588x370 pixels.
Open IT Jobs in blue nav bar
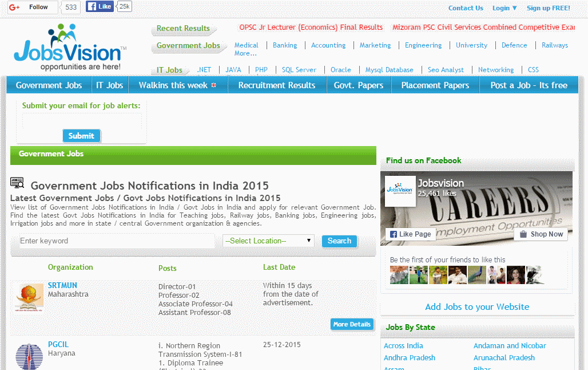(x=109, y=85)
